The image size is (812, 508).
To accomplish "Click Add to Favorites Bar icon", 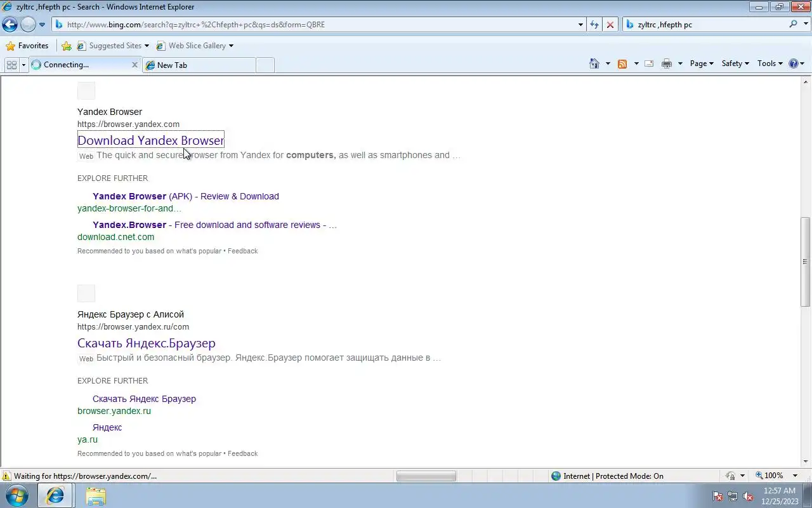I will 67,46.
